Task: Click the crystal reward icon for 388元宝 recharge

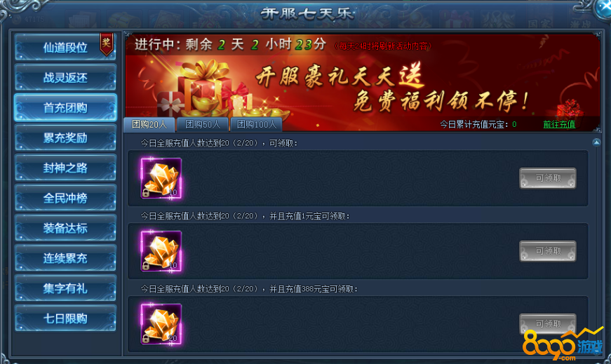Action: pos(161,324)
